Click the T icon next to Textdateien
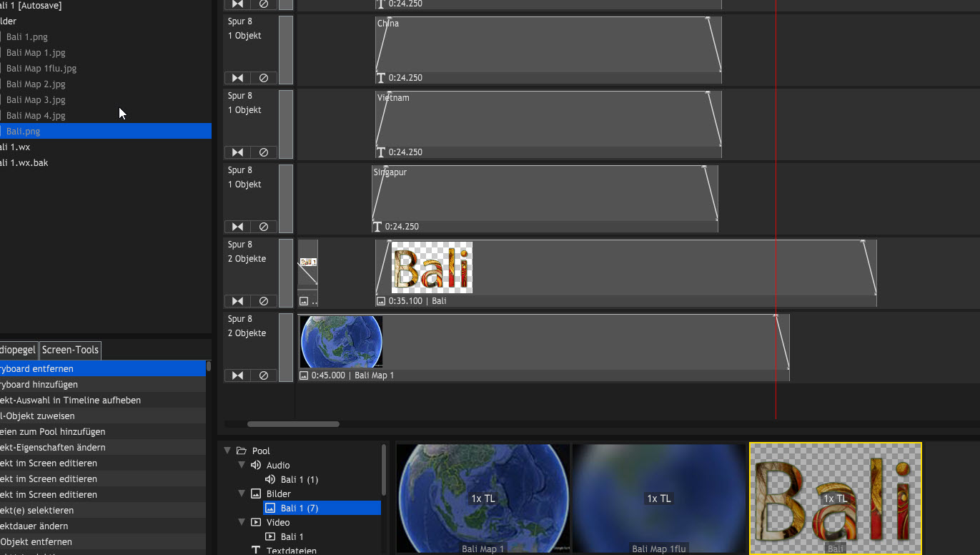This screenshot has height=555, width=980. 256,551
